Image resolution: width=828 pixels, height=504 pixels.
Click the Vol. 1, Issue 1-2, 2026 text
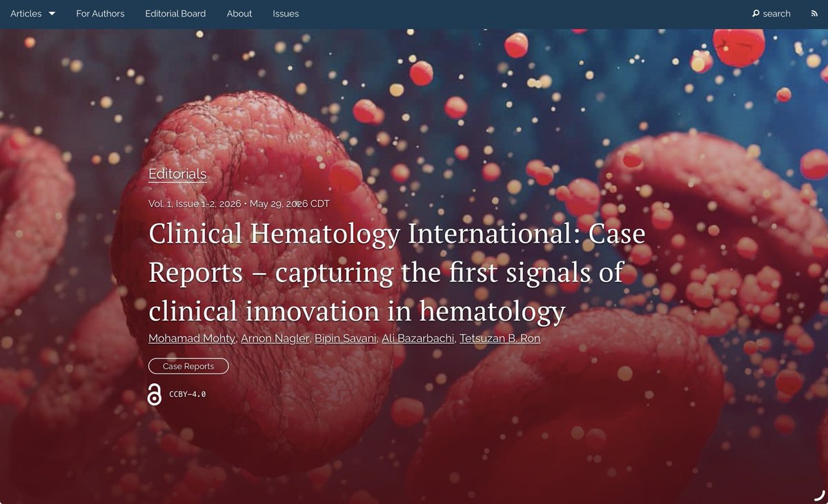195,204
